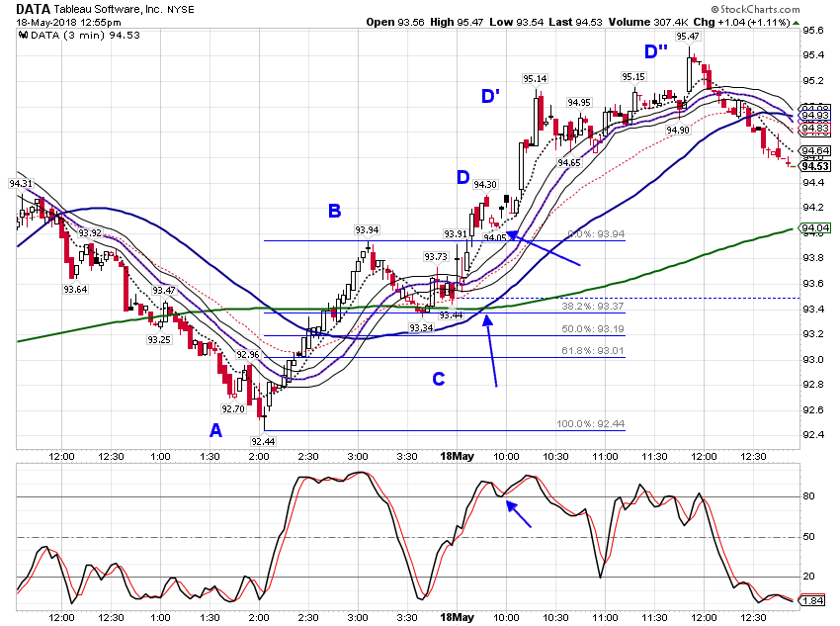Select the Open 93.56 value in the header
Viewport: 840px width, 626px height.
coord(395,22)
